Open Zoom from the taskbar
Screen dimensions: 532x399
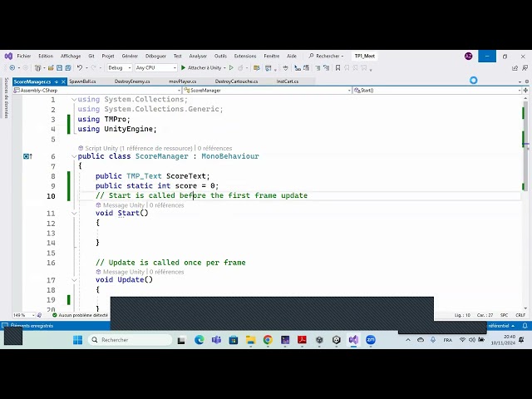(371, 340)
